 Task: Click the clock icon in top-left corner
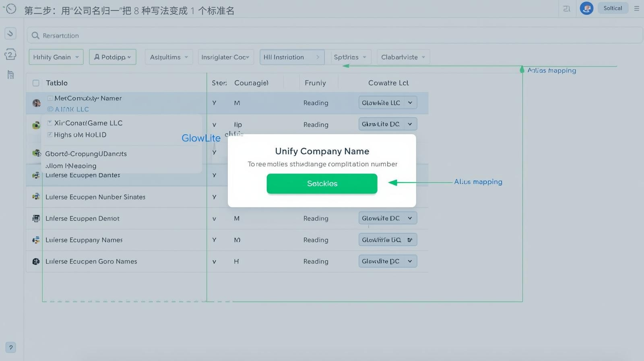[11, 9]
